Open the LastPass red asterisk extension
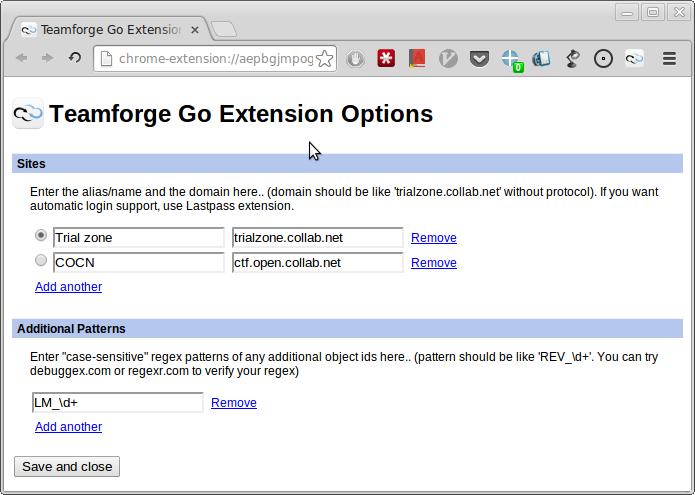Viewport: 695px width, 495px height. point(386,58)
